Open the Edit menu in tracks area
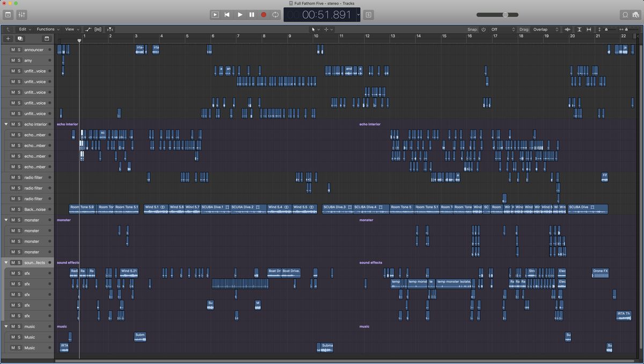Viewport: 644px width, 364px height. [24, 30]
